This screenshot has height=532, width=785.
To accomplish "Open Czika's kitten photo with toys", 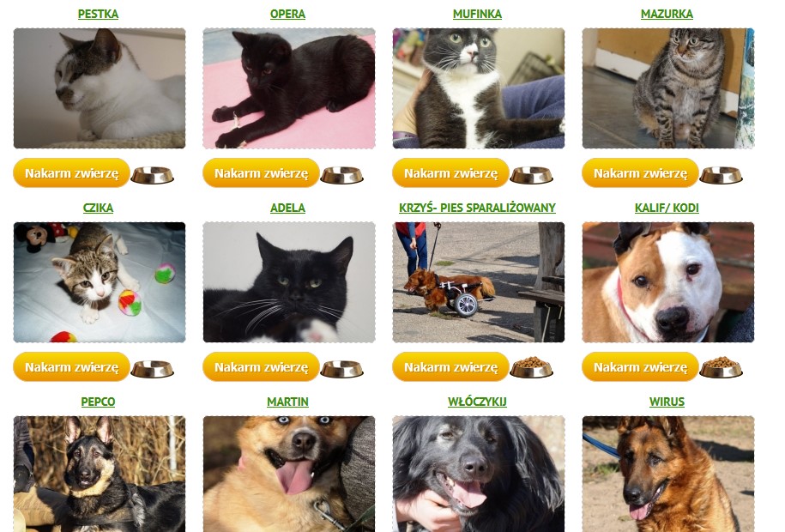I will click(100, 282).
